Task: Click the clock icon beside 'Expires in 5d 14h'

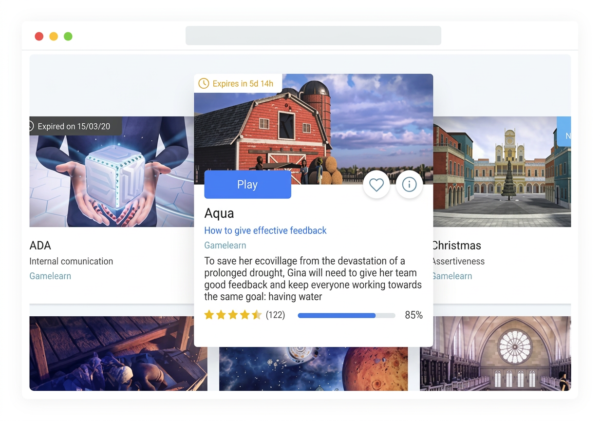Action: pyautogui.click(x=204, y=83)
